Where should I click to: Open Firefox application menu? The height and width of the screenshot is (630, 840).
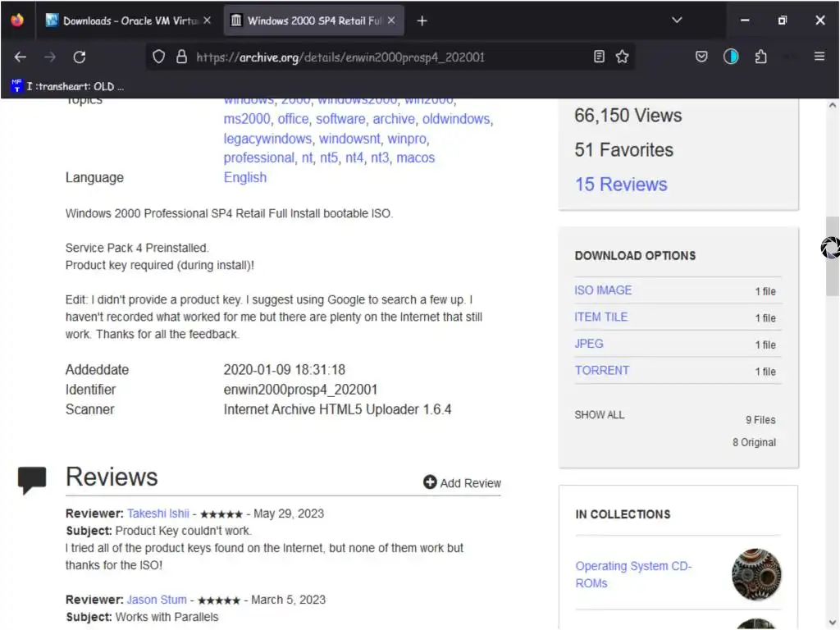coord(819,57)
